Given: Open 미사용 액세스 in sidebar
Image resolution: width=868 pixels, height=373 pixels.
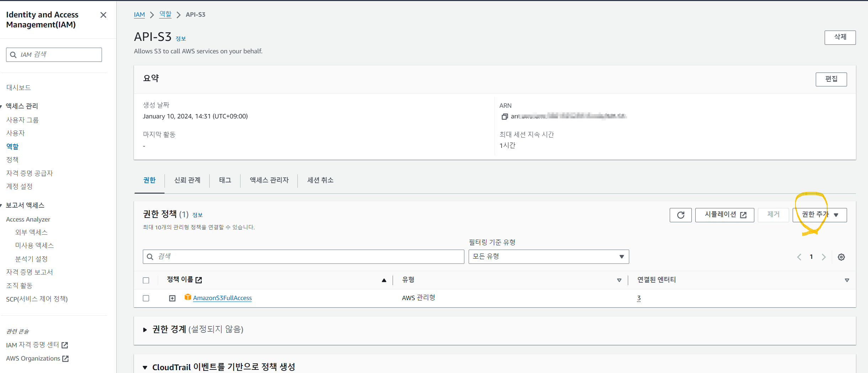Looking at the screenshot, I should pyautogui.click(x=34, y=245).
